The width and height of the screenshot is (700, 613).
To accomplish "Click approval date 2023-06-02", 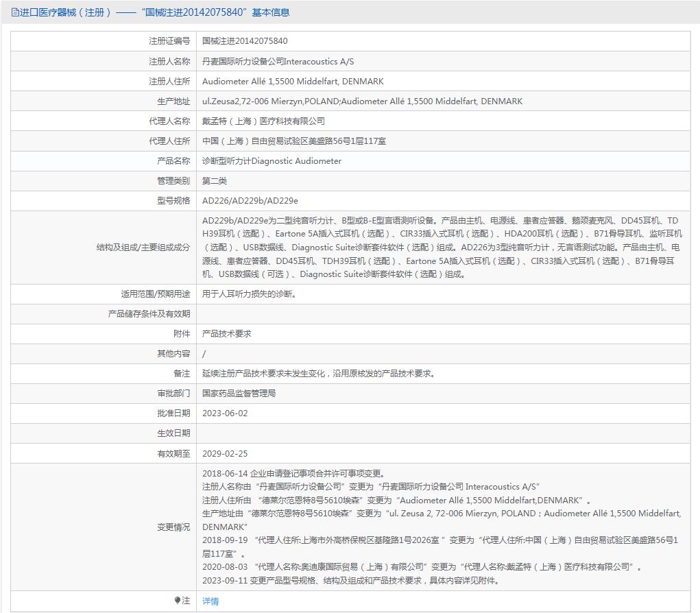I will pos(225,413).
